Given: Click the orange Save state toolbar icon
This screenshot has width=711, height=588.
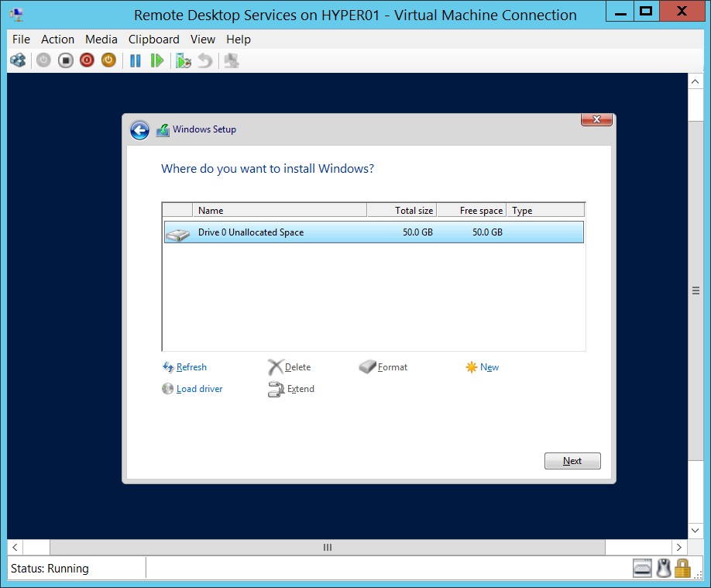Looking at the screenshot, I should (x=108, y=60).
